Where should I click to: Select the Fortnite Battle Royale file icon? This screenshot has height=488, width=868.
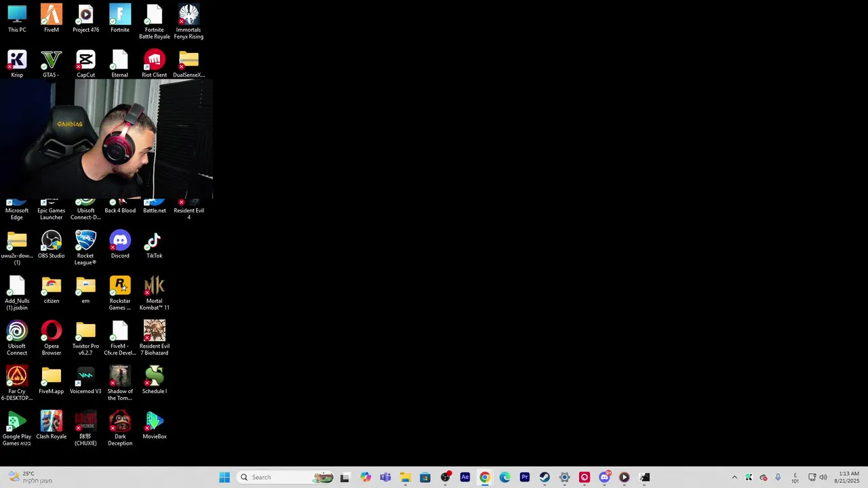(155, 22)
